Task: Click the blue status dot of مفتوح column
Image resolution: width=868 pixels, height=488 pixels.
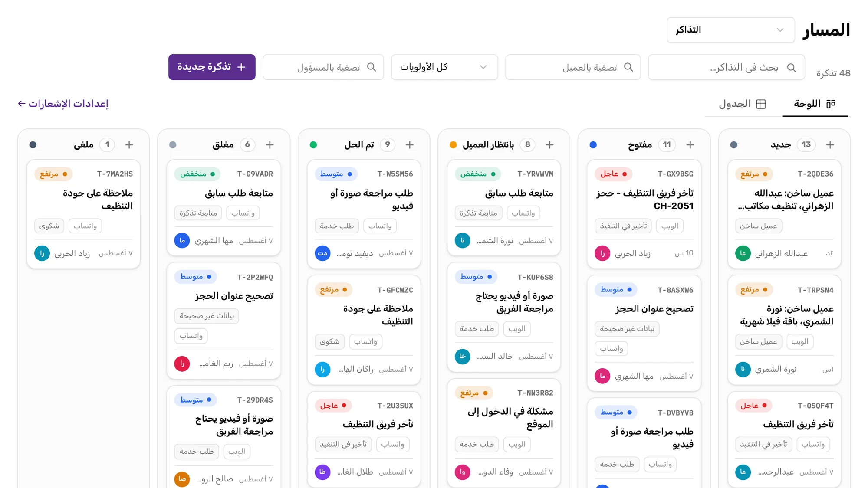Action: (593, 145)
